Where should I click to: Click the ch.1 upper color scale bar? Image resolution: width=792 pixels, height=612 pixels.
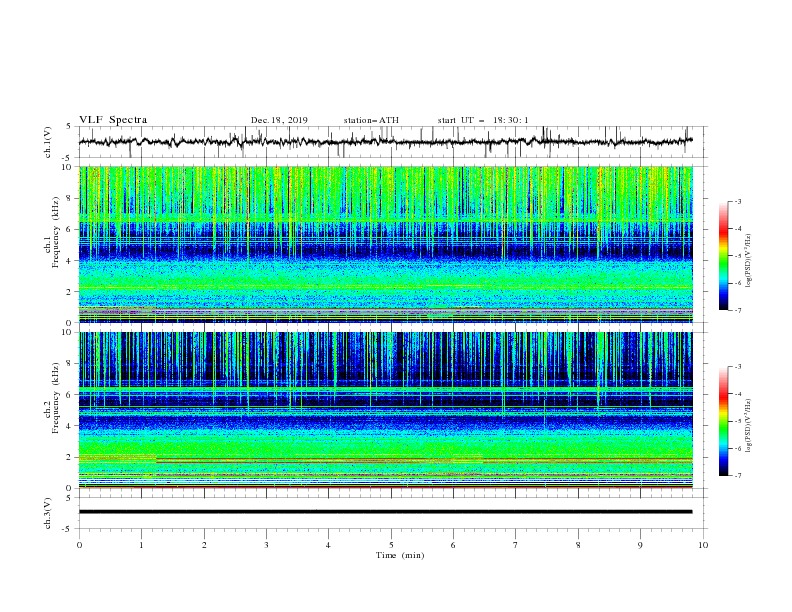point(724,255)
